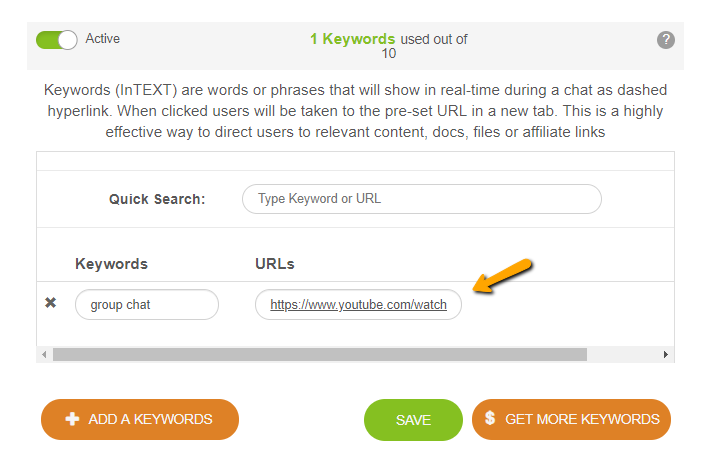The image size is (718, 469).
Task: Click the URLs column header
Action: 275,264
